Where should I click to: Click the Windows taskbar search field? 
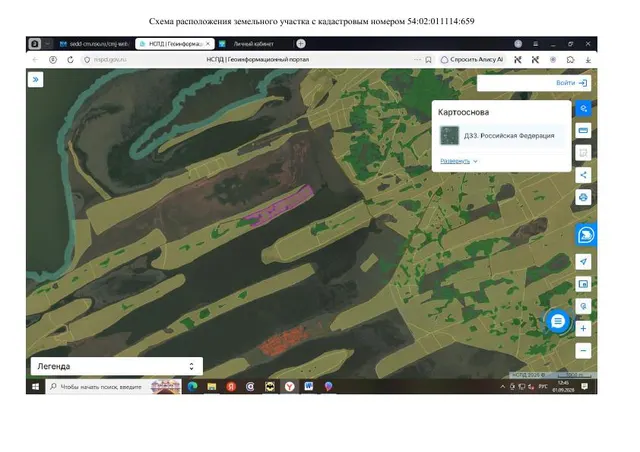(x=114, y=386)
